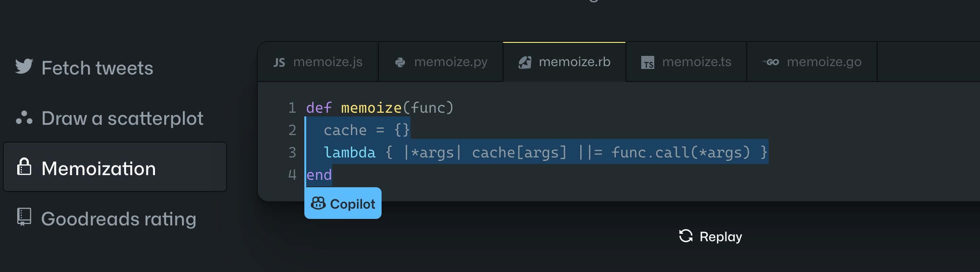
Task: Click the Memoization lock icon
Action: 24,167
